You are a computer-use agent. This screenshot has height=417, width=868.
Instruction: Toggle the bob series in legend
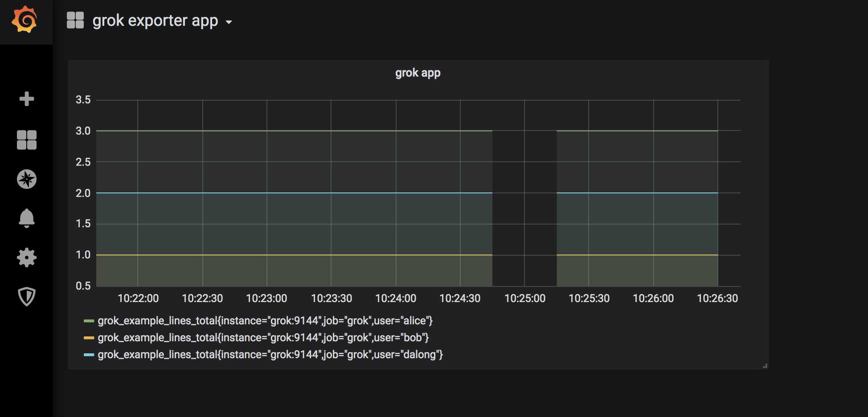click(263, 338)
